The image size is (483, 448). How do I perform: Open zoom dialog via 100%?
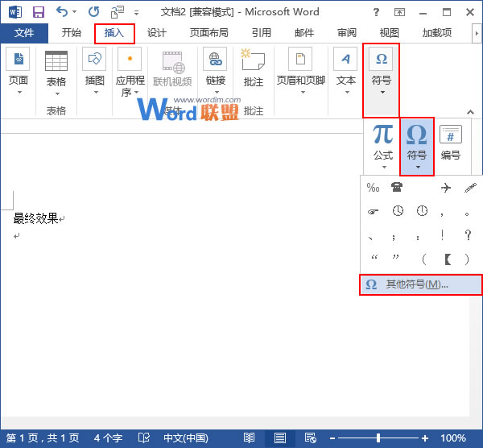point(452,438)
